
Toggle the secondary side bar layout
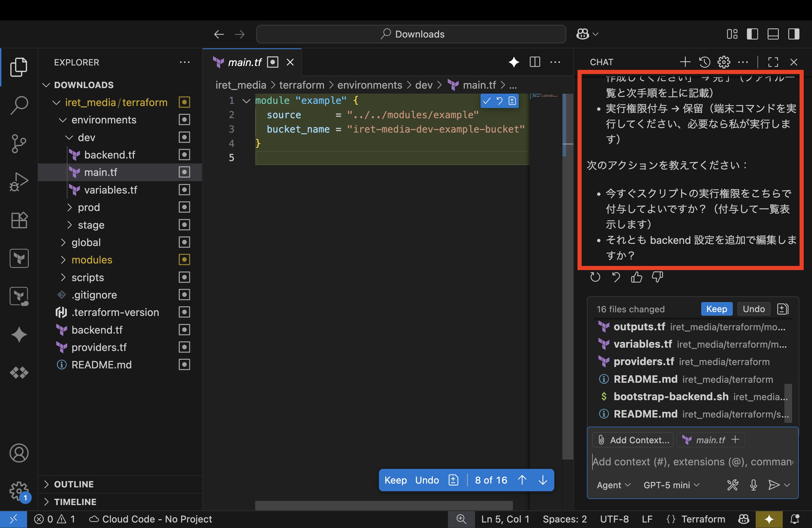point(793,34)
